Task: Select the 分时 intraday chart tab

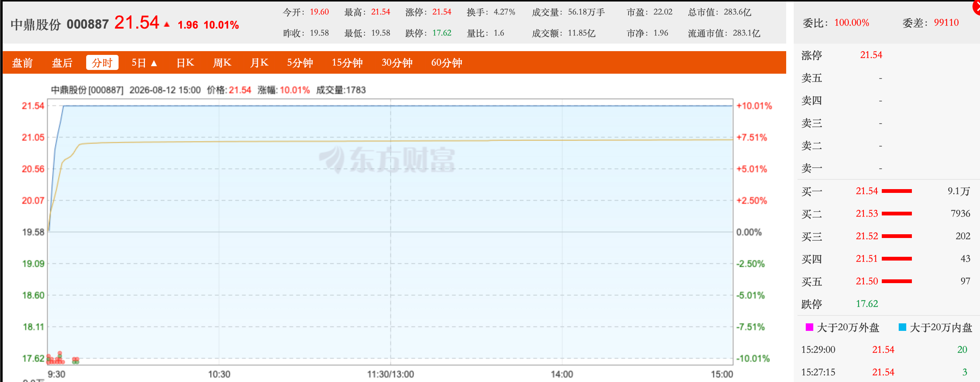Action: 102,63
